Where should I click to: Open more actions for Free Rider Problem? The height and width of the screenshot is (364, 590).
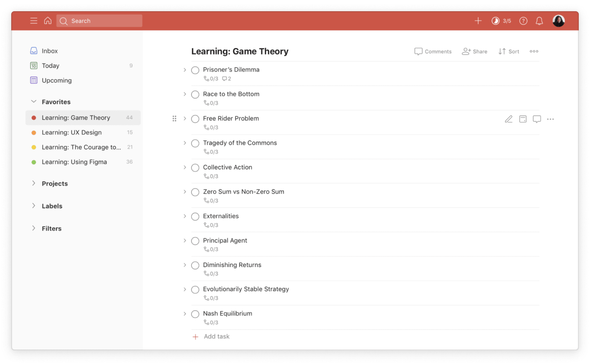click(x=550, y=119)
